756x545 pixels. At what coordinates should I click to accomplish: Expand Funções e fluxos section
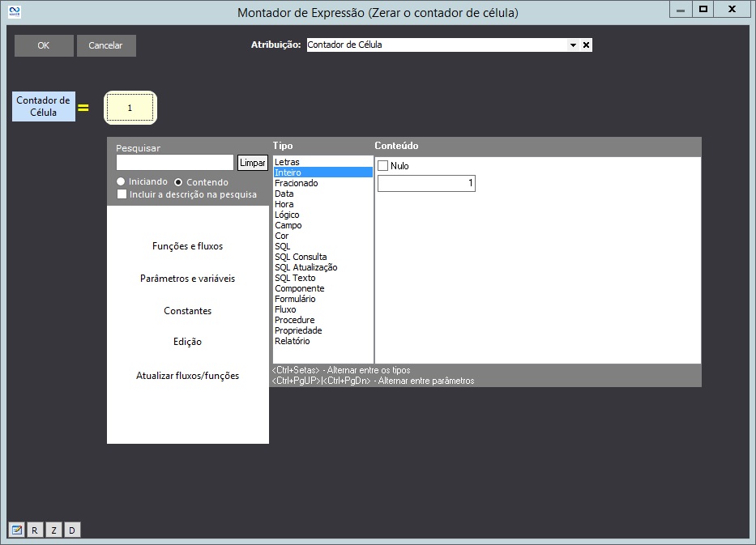(x=187, y=246)
